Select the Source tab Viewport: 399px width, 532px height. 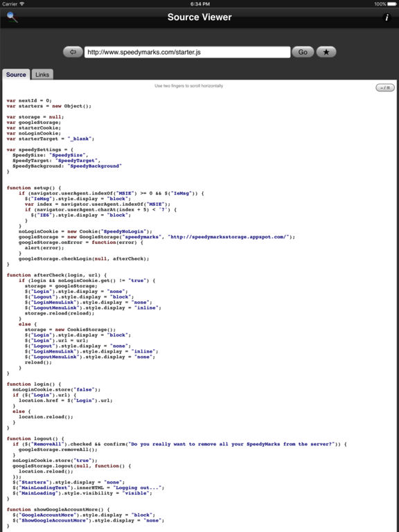[16, 75]
